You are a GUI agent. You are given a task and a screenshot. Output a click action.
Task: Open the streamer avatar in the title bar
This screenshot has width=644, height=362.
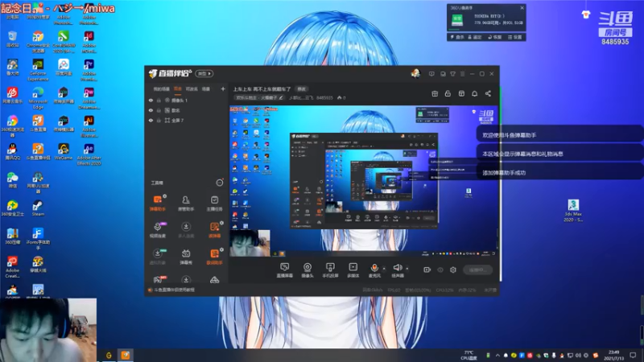click(415, 73)
